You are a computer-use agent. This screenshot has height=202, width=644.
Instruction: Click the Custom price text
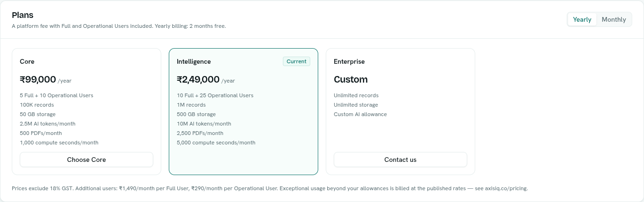[x=351, y=79]
